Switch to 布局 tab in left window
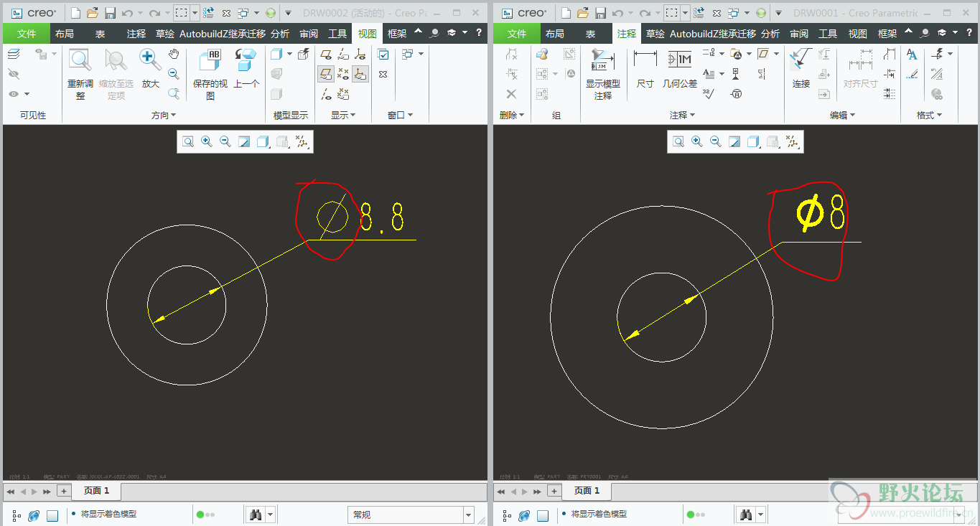Screen dimensions: 980x526 [x=65, y=34]
